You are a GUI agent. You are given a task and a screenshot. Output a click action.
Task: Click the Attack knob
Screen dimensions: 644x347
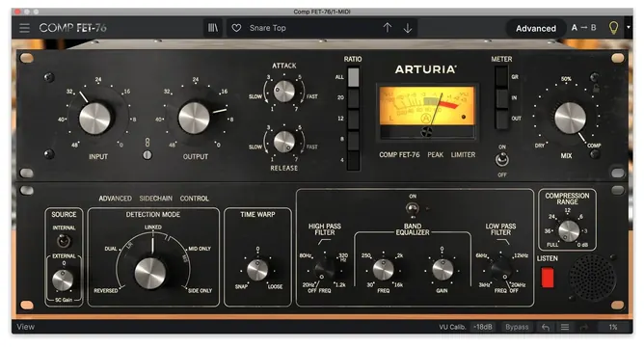coord(284,92)
